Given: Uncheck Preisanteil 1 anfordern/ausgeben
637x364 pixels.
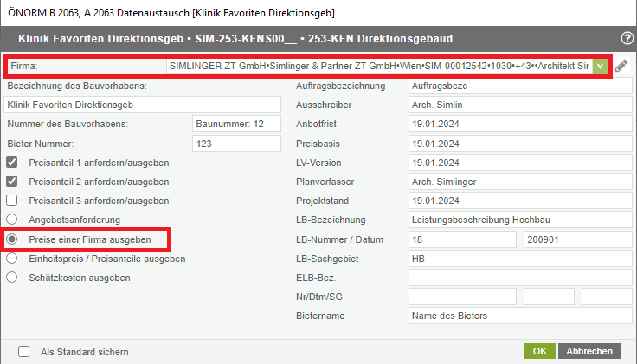Looking at the screenshot, I should (12, 163).
